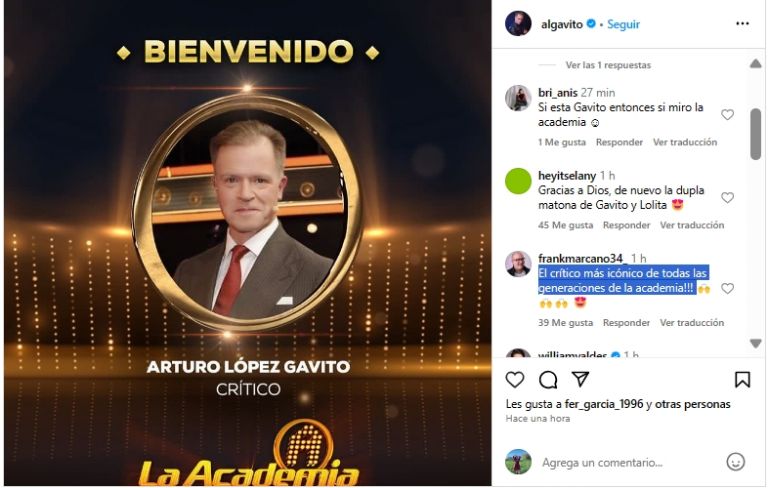This screenshot has width=768, height=488.
Task: Like heyitselany comment heart
Action: click(727, 197)
